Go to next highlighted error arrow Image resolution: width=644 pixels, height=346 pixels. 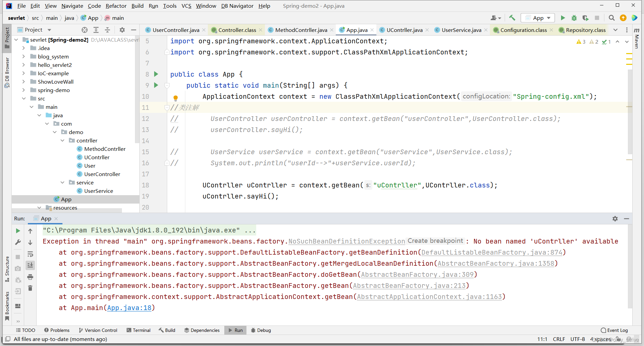pyautogui.click(x=627, y=42)
